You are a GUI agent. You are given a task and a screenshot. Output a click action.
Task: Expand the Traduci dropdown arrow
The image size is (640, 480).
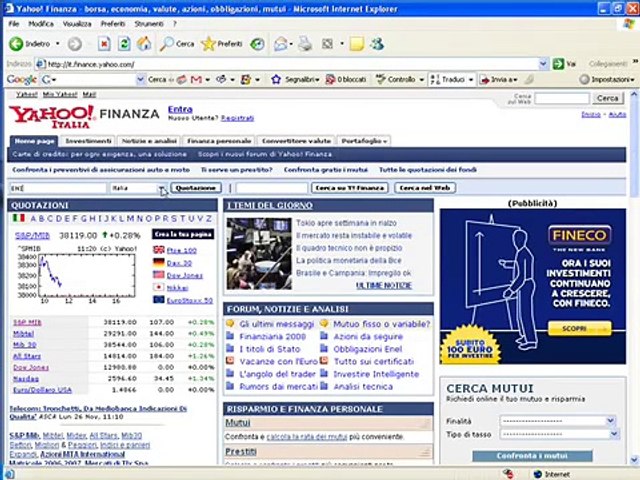471,80
